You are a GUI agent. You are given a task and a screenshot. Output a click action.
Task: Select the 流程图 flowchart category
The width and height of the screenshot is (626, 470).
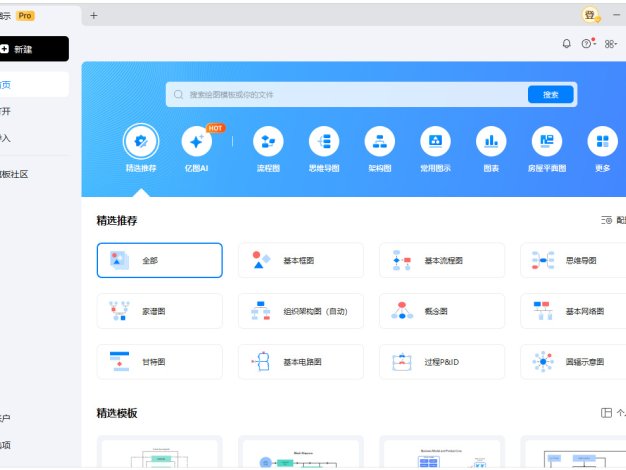tap(268, 141)
